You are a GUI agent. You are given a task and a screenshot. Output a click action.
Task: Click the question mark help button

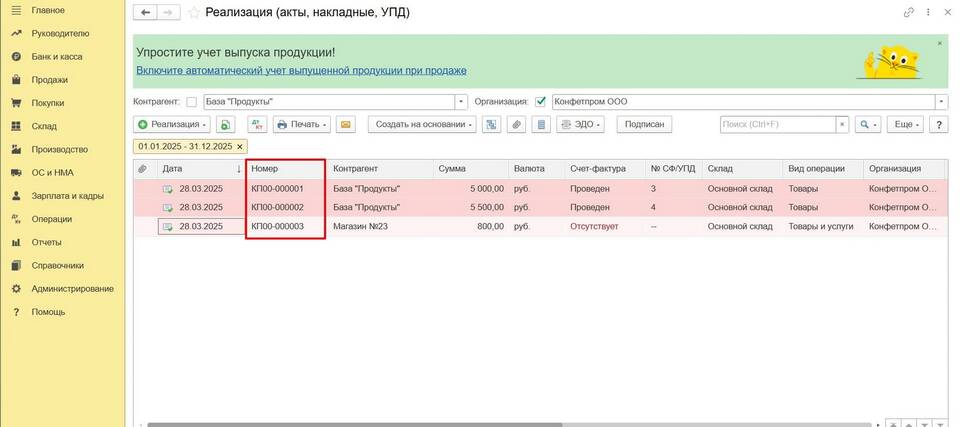(938, 125)
